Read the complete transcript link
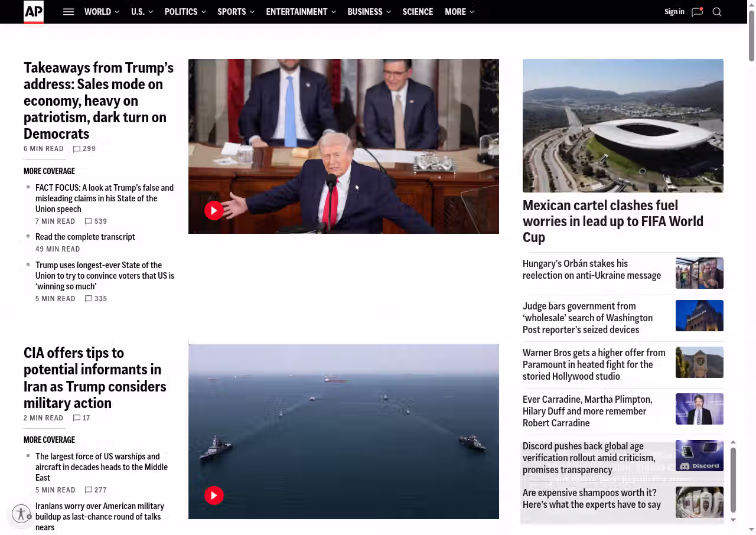 click(85, 237)
